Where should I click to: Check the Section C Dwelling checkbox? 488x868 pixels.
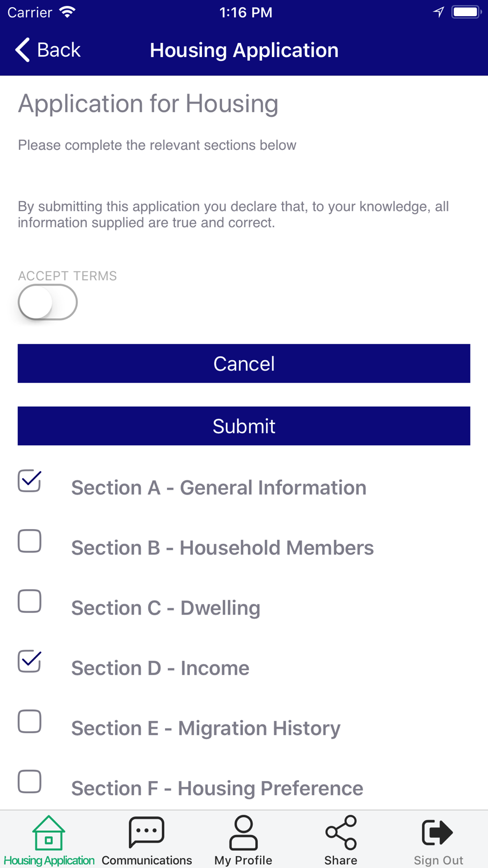pos(29,601)
